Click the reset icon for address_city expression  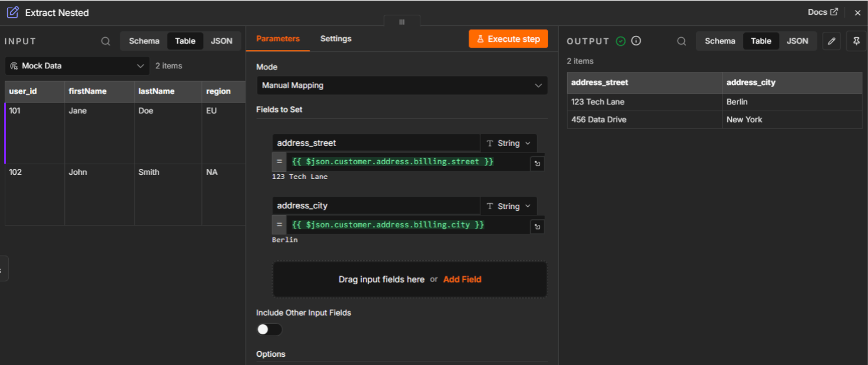(x=537, y=227)
